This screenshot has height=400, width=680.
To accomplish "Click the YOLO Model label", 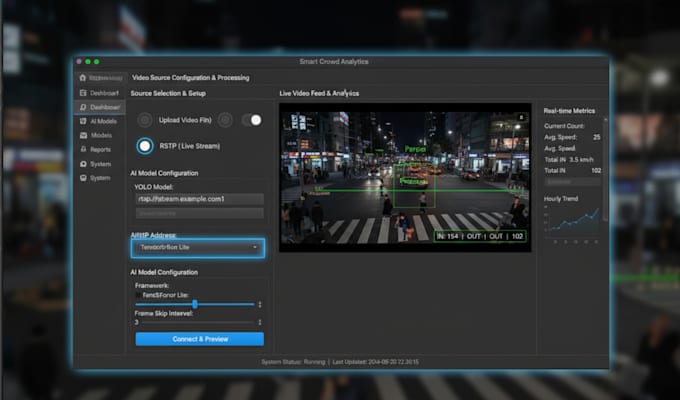I will pos(154,187).
